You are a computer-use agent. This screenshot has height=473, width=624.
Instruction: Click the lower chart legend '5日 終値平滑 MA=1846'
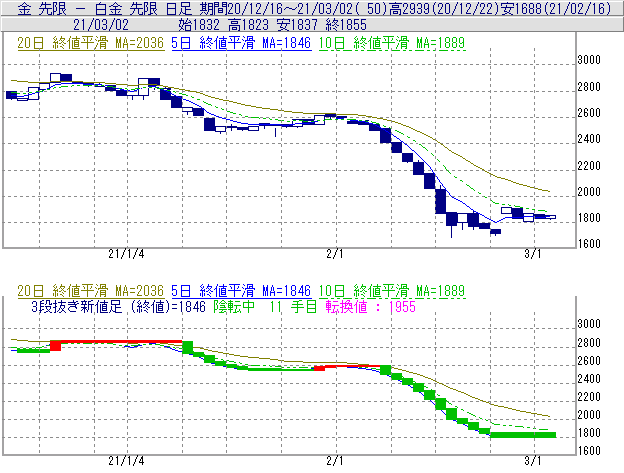tap(241, 290)
